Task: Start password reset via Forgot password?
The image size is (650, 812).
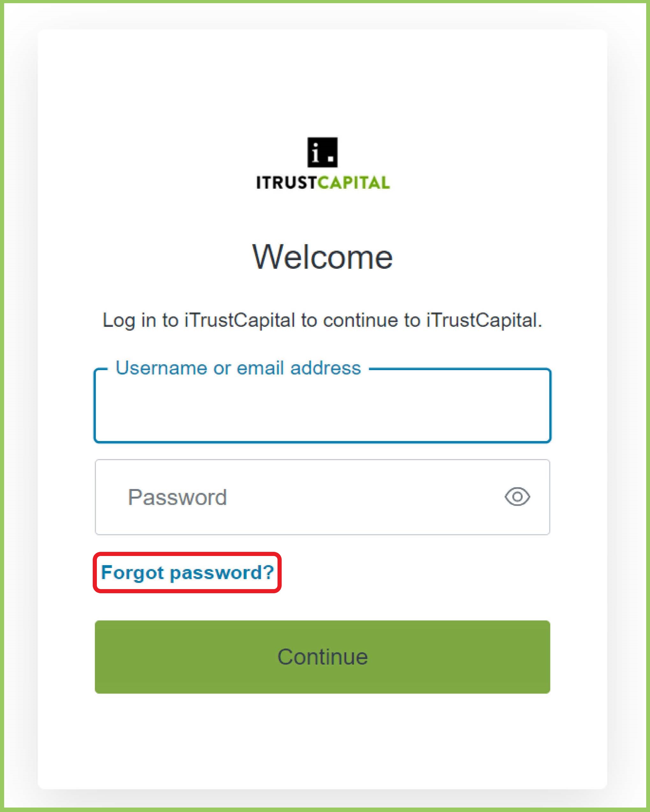Action: [187, 573]
